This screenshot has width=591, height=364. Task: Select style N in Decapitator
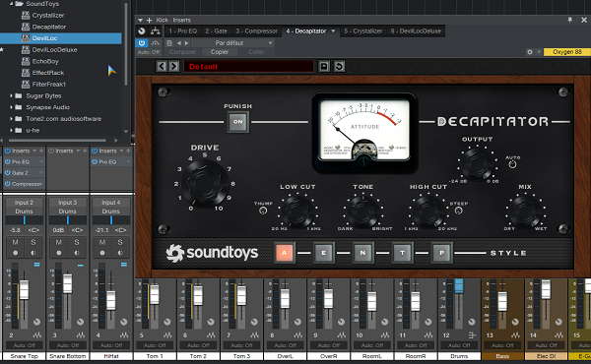[x=362, y=253]
